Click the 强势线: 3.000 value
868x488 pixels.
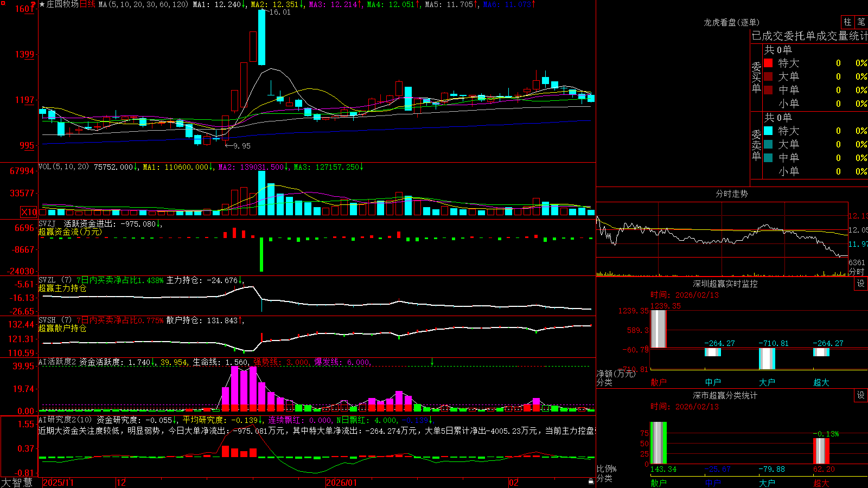(282, 362)
